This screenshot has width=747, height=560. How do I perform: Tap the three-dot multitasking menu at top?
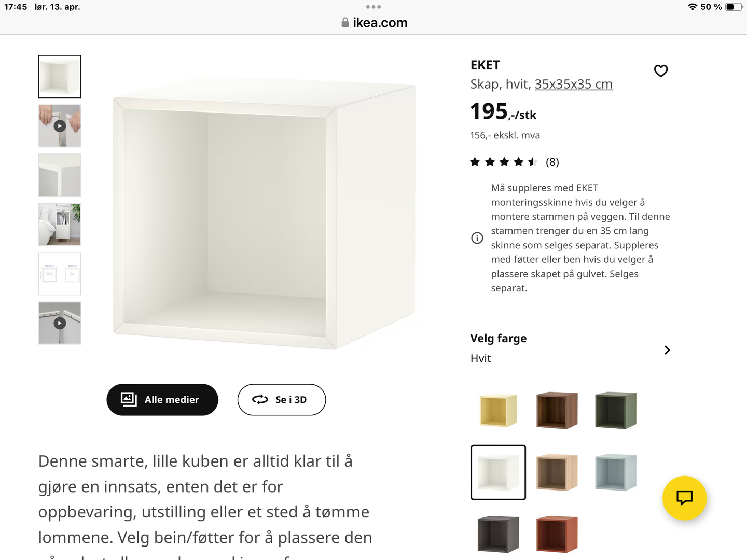pos(374,7)
